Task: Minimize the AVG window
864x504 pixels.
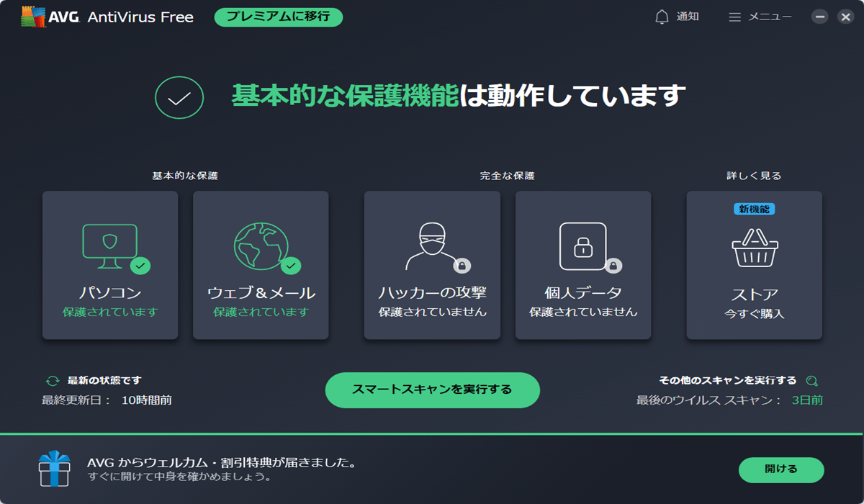Action: click(819, 17)
